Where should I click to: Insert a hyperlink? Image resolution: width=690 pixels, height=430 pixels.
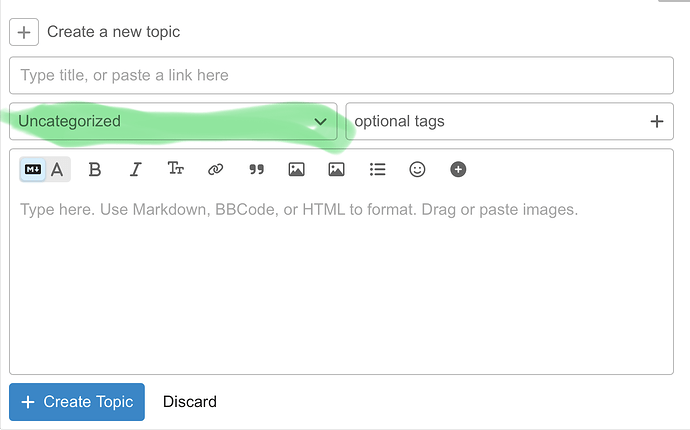pyautogui.click(x=216, y=170)
